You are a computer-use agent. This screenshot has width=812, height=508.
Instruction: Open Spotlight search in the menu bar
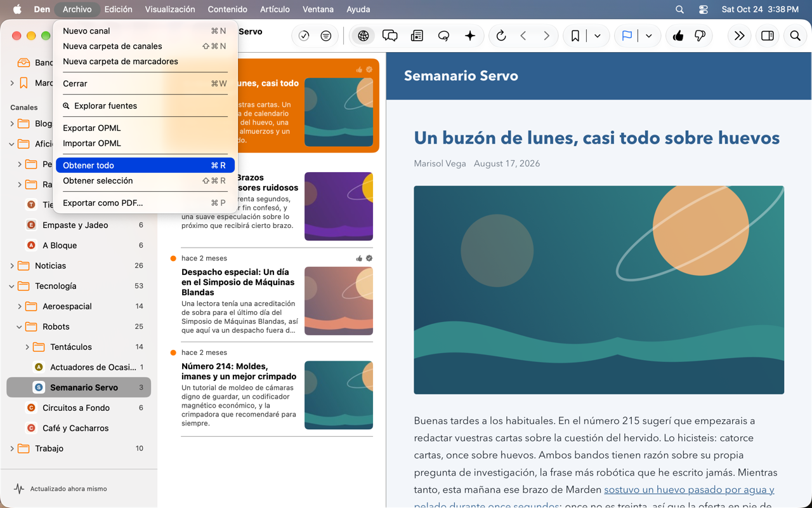pos(680,10)
